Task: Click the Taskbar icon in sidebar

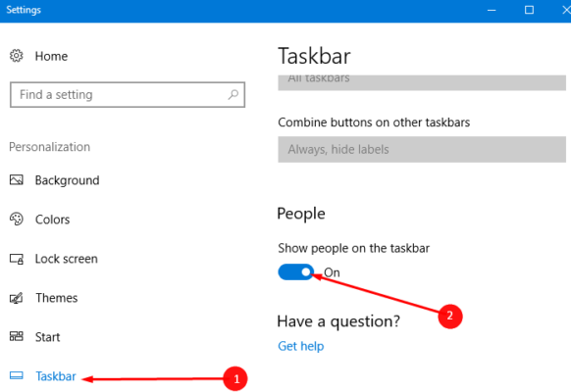Action: tap(17, 375)
